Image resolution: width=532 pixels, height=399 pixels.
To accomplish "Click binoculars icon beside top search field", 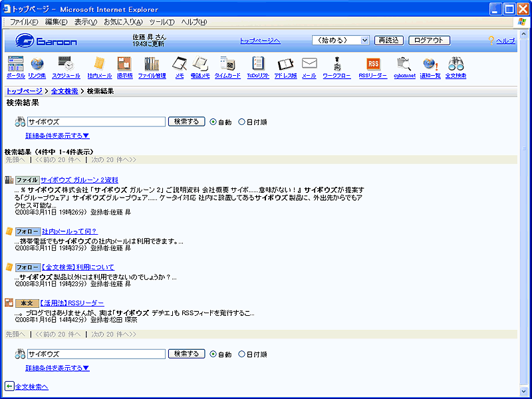I will point(21,122).
